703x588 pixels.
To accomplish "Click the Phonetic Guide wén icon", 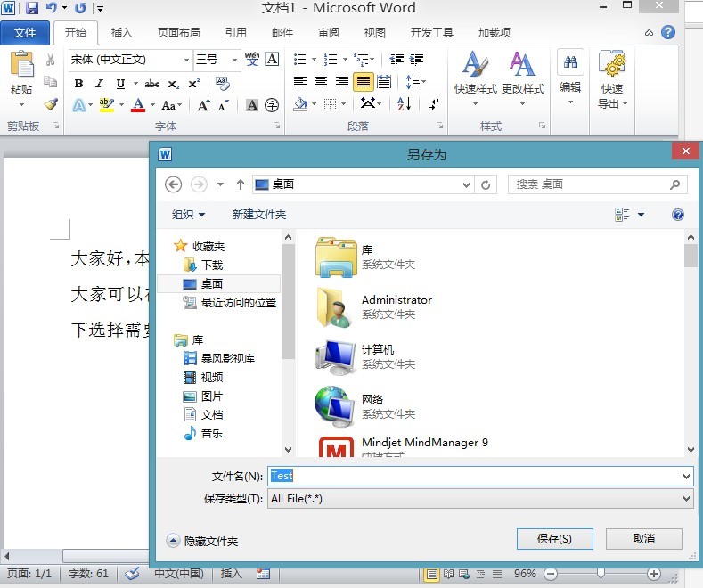I will coord(252,59).
